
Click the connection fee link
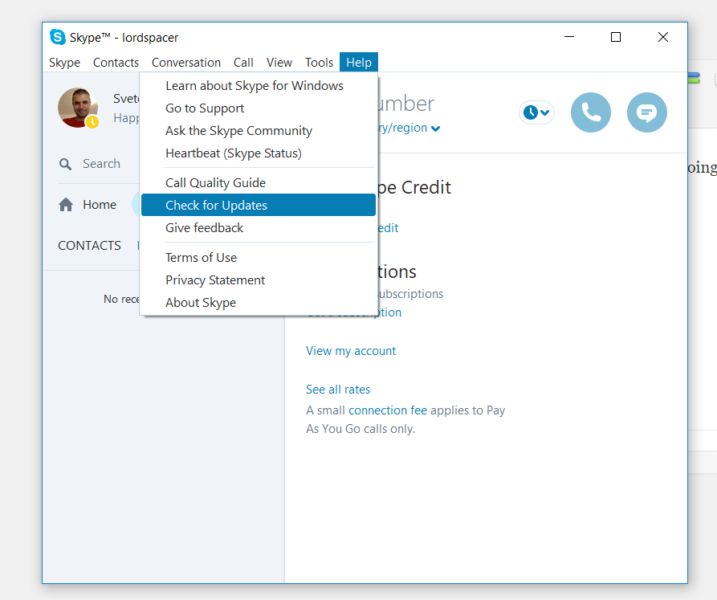point(388,410)
